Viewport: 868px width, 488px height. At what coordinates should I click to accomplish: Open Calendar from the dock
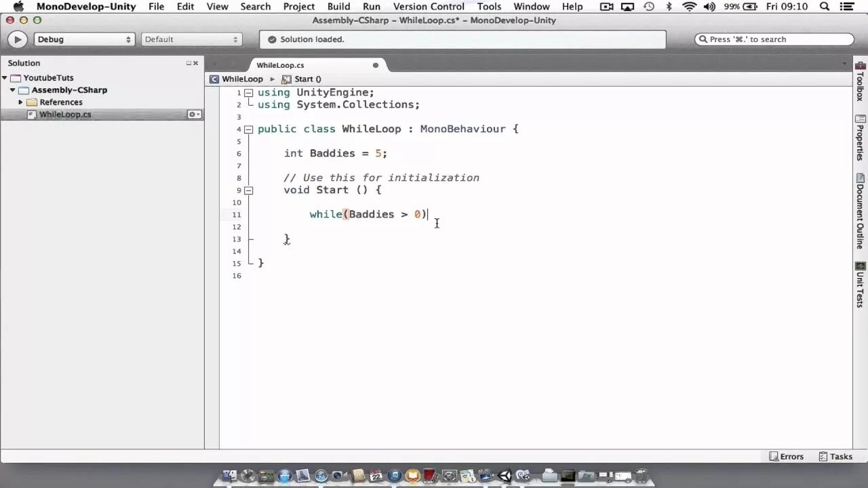[x=376, y=476]
